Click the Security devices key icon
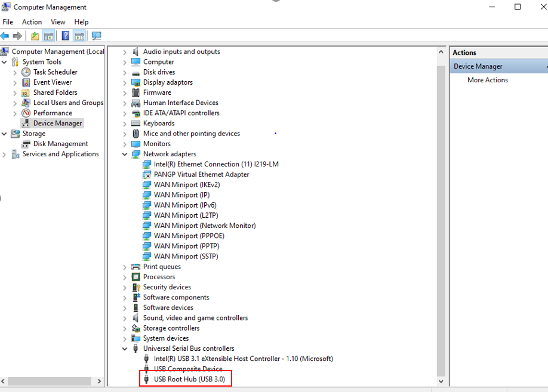This screenshot has width=548, height=392. tap(136, 287)
